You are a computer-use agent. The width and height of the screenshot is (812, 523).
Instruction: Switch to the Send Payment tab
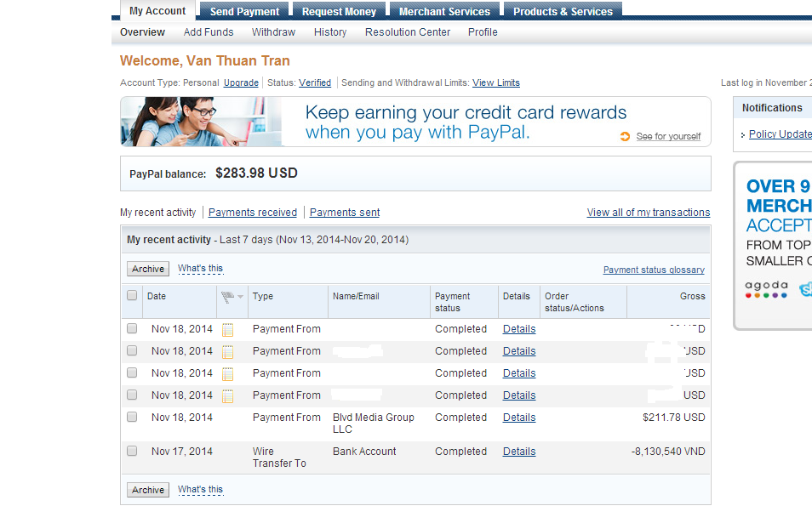pyautogui.click(x=244, y=11)
